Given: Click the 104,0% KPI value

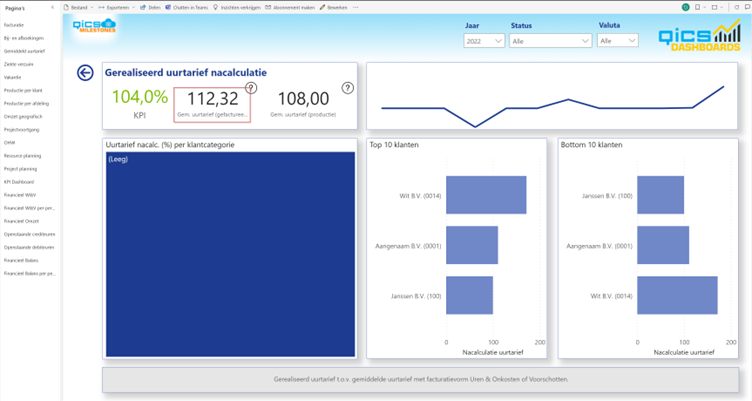Looking at the screenshot, I should (x=140, y=97).
